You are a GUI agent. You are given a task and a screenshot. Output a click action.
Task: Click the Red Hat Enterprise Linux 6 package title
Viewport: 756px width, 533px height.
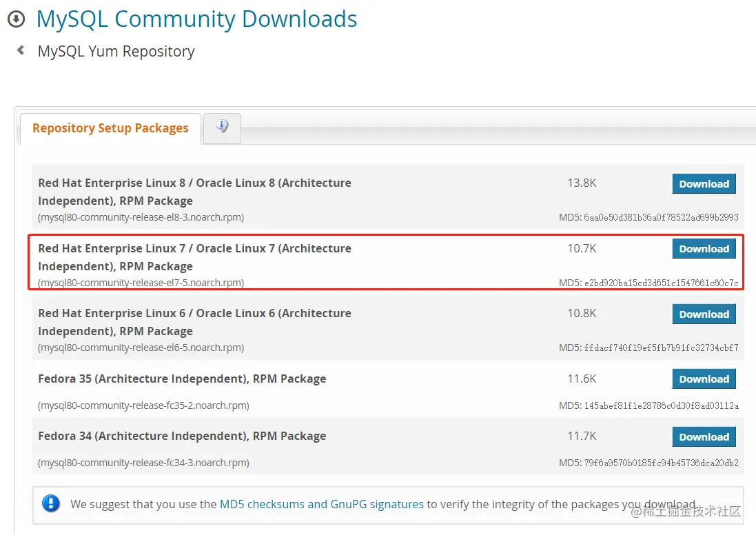pyautogui.click(x=195, y=322)
